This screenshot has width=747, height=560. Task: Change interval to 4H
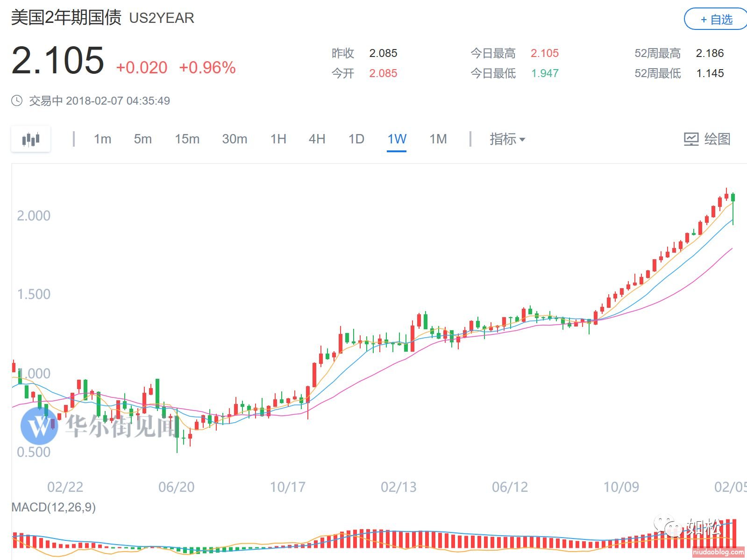(x=317, y=139)
